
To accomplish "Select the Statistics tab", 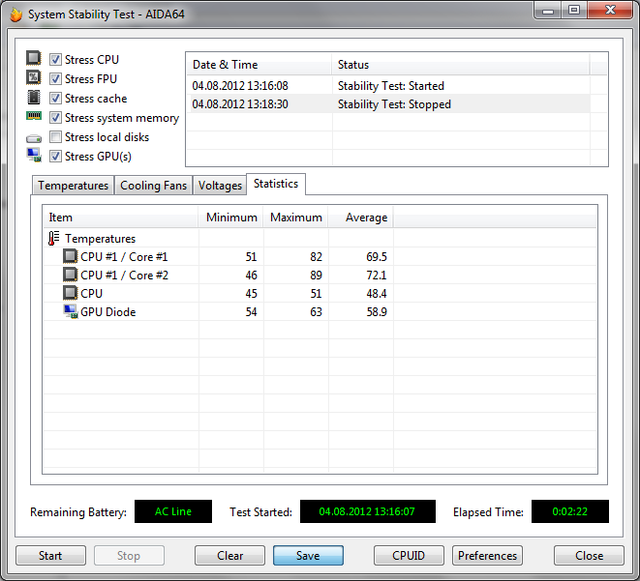I will [x=276, y=184].
